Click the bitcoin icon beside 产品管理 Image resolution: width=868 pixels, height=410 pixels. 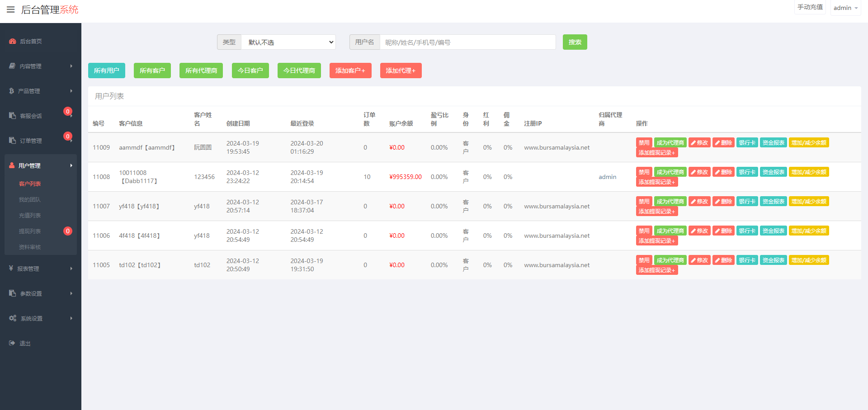[12, 91]
